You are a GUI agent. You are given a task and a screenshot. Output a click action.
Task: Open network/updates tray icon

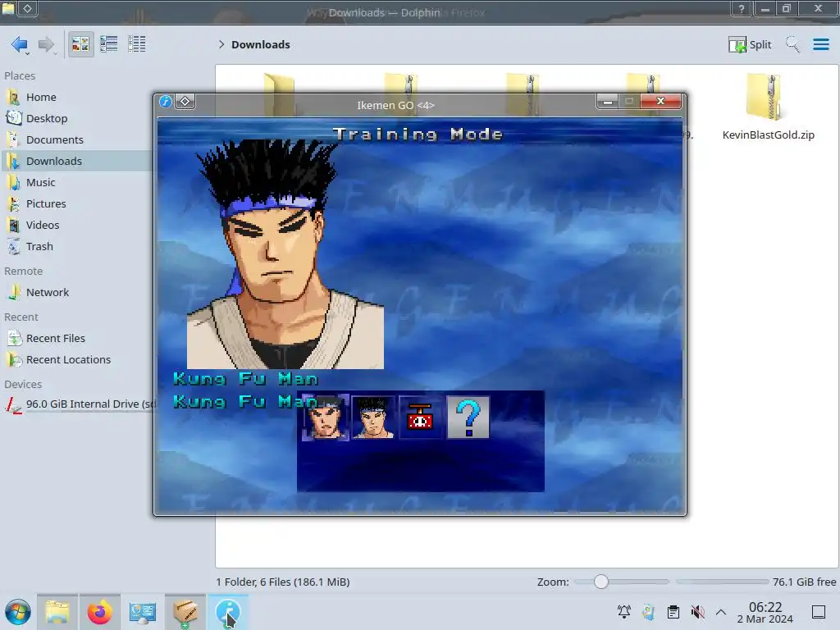[649, 612]
